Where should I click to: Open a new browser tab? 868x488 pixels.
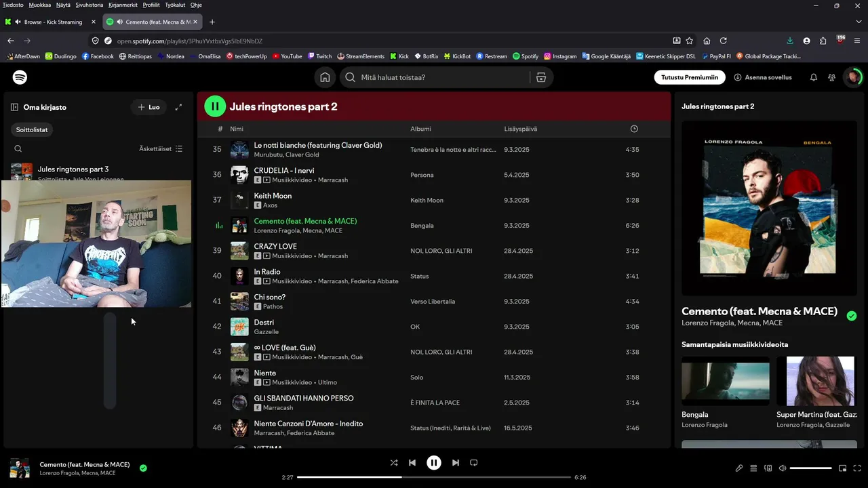coord(212,22)
